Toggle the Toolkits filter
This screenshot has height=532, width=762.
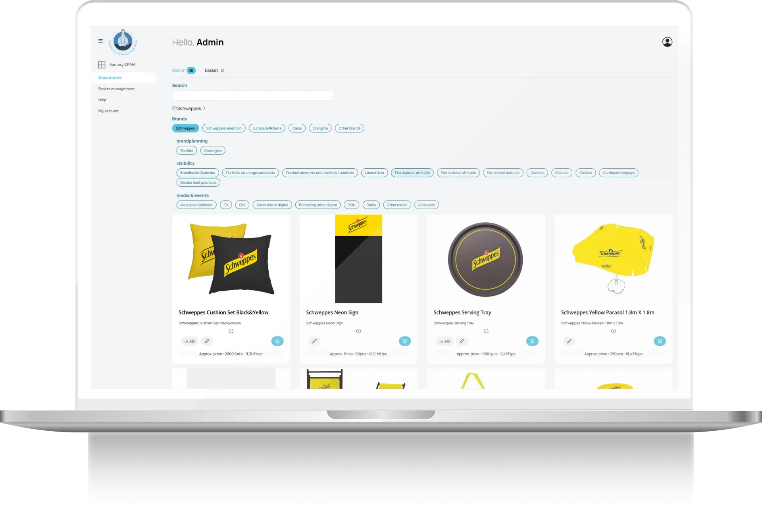pos(187,150)
